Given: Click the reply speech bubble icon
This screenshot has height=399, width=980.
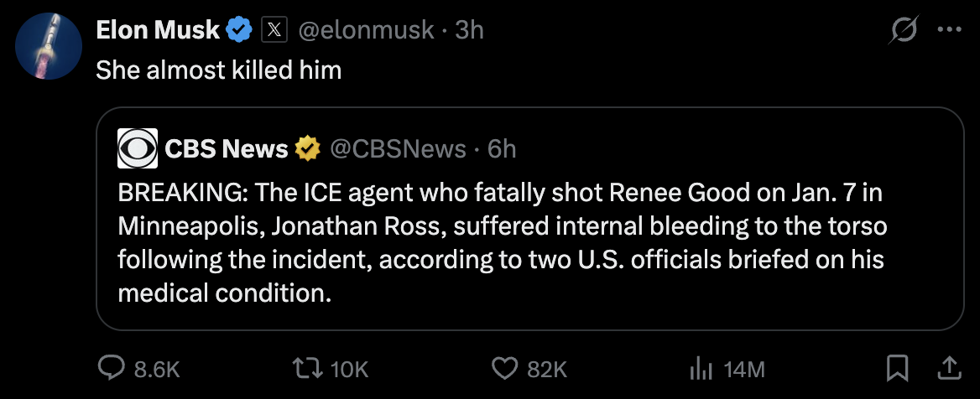Looking at the screenshot, I should pos(112,367).
